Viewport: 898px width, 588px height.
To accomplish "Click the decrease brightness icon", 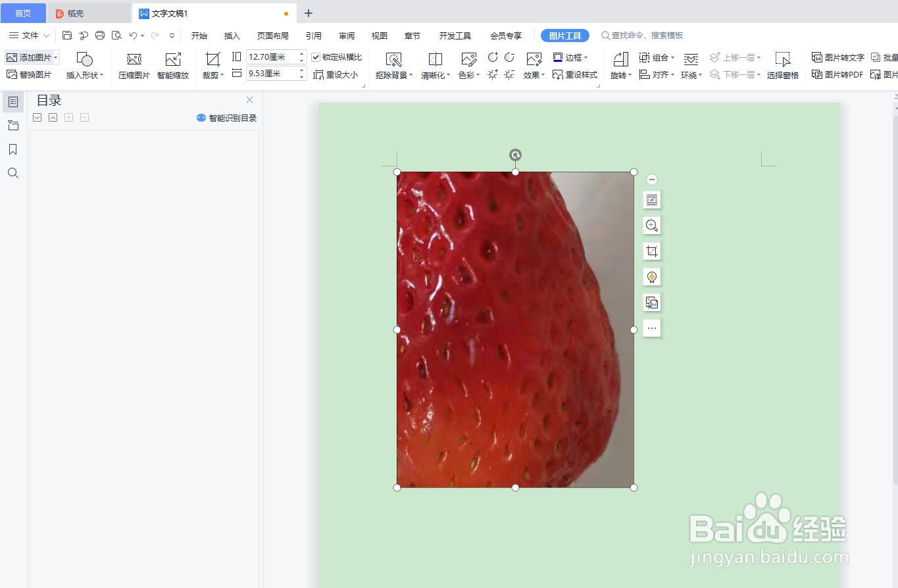I will (509, 75).
